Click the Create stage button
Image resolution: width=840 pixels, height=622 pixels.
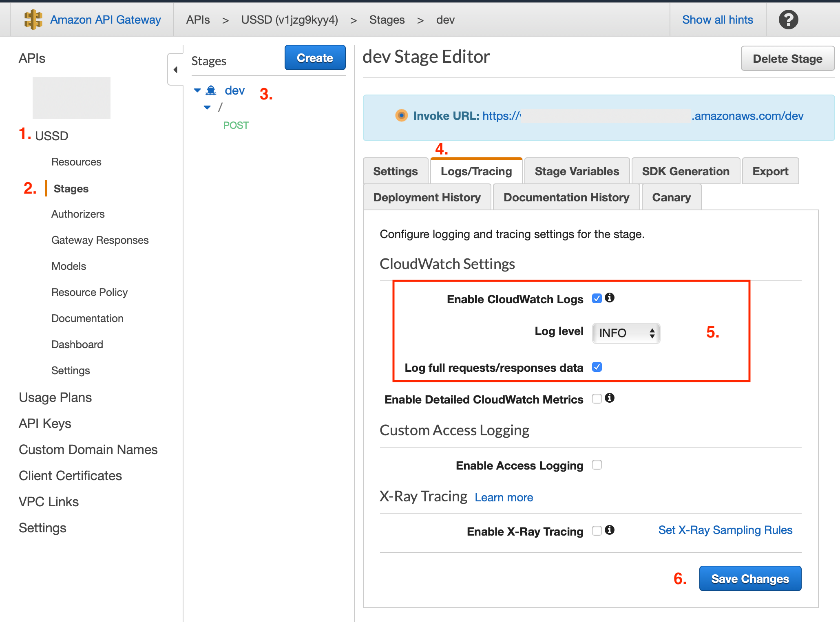pyautogui.click(x=315, y=58)
